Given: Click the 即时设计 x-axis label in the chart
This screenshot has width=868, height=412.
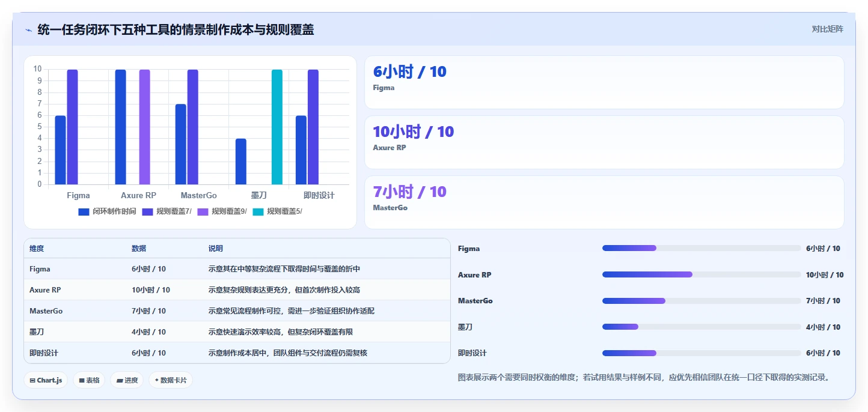Looking at the screenshot, I should 319,195.
